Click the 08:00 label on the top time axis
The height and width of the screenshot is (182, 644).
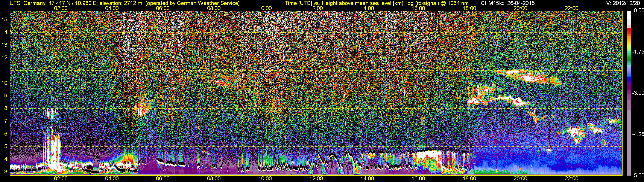[214, 8]
